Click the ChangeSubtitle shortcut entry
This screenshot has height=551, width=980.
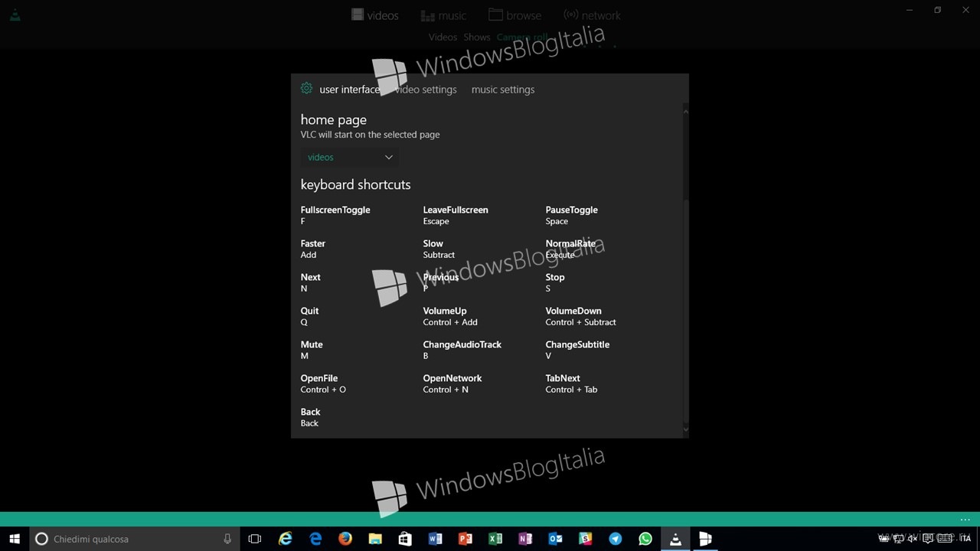(577, 350)
